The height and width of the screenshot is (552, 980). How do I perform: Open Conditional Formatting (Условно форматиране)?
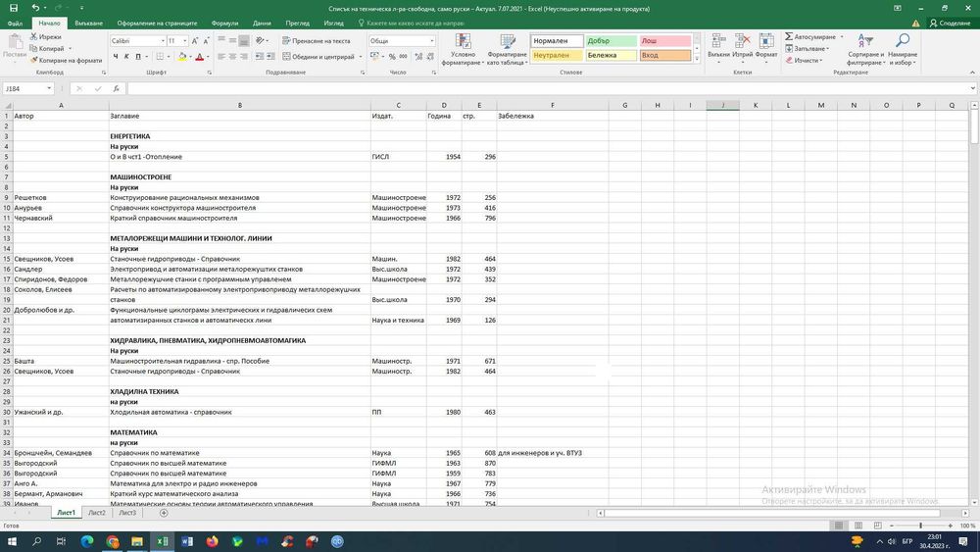[464, 49]
